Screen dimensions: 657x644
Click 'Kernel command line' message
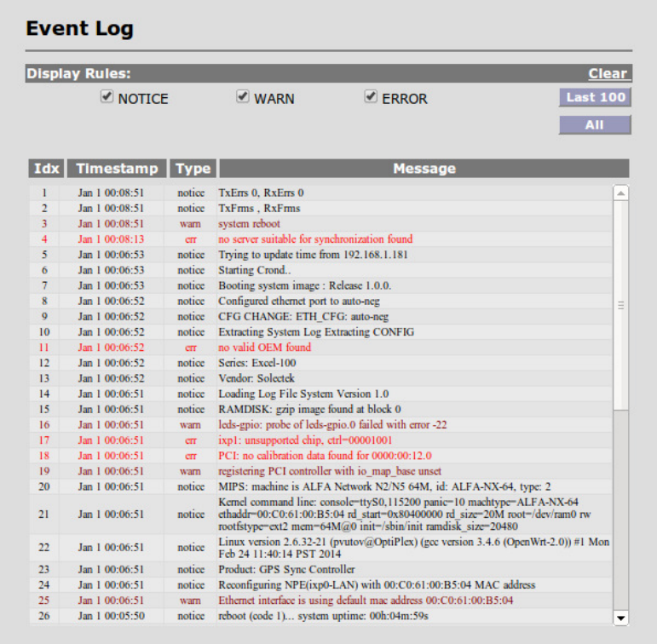(404, 515)
